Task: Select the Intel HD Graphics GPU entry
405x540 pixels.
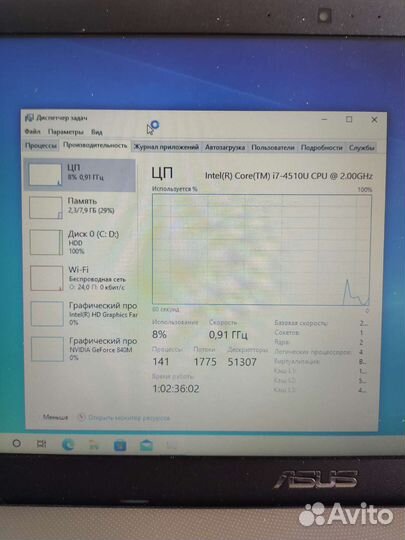Action: tap(83, 313)
